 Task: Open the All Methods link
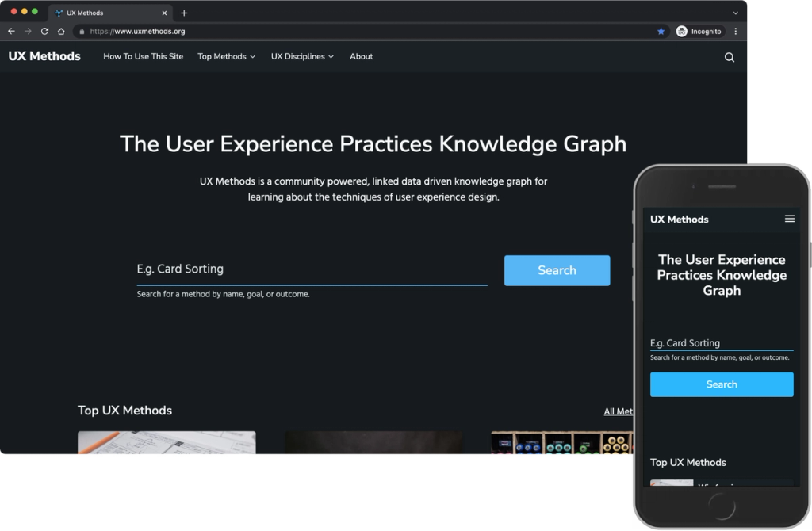tap(619, 411)
